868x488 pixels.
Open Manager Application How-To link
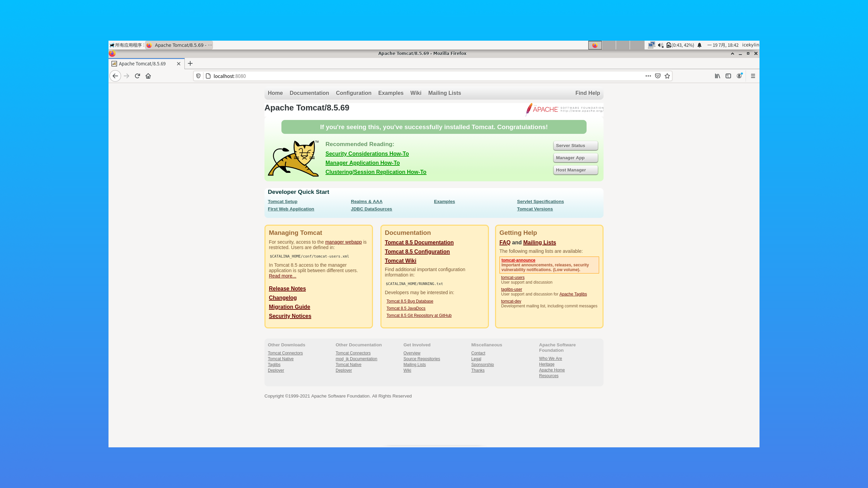click(x=362, y=163)
